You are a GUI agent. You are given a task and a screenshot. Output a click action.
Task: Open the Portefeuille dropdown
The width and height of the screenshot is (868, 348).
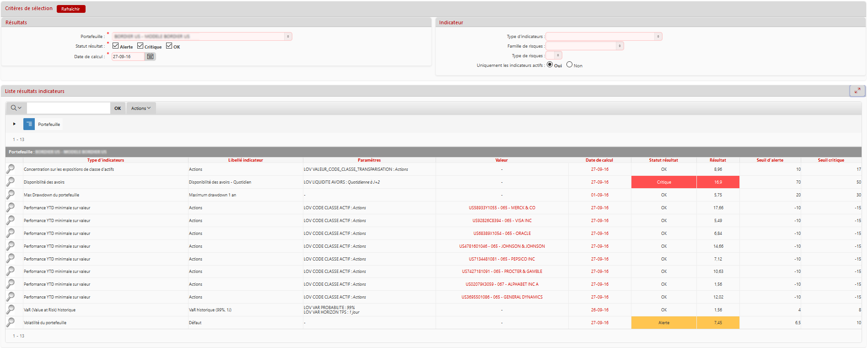click(202, 36)
